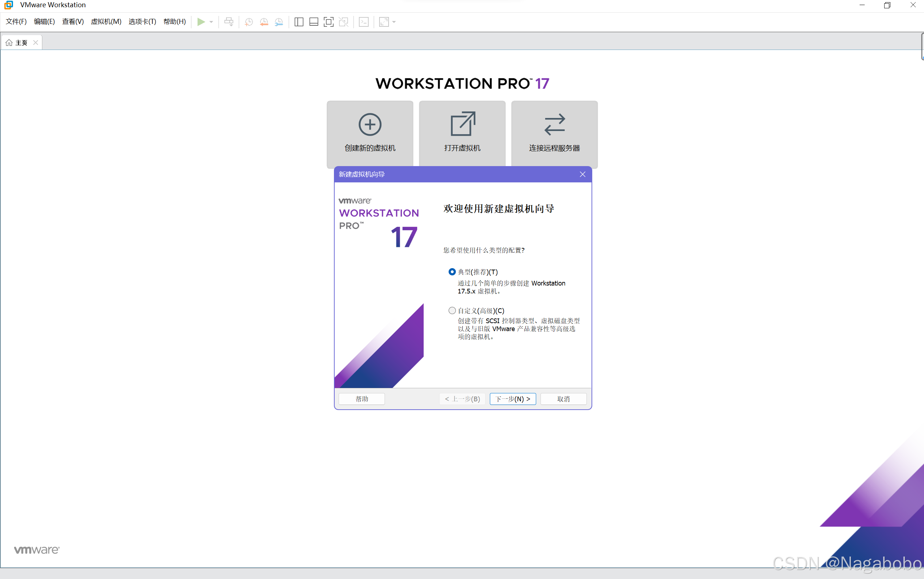
Task: Click the take snapshot clock icon
Action: pos(249,22)
